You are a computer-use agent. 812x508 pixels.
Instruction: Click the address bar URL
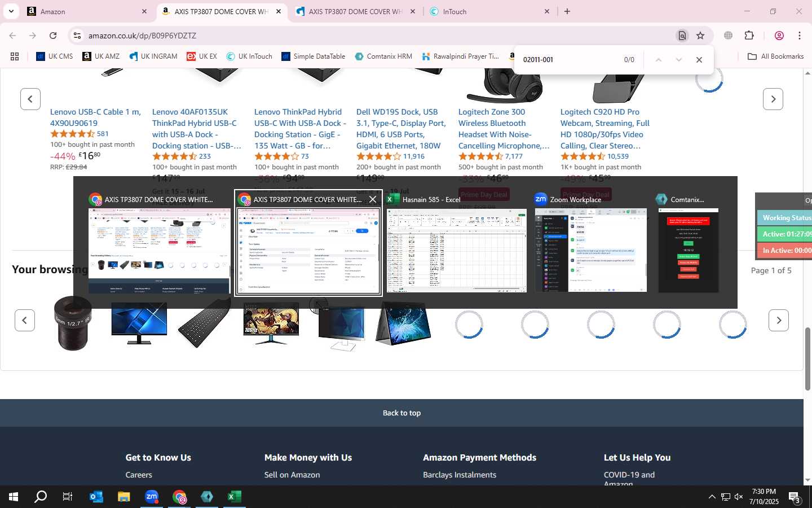[142, 36]
